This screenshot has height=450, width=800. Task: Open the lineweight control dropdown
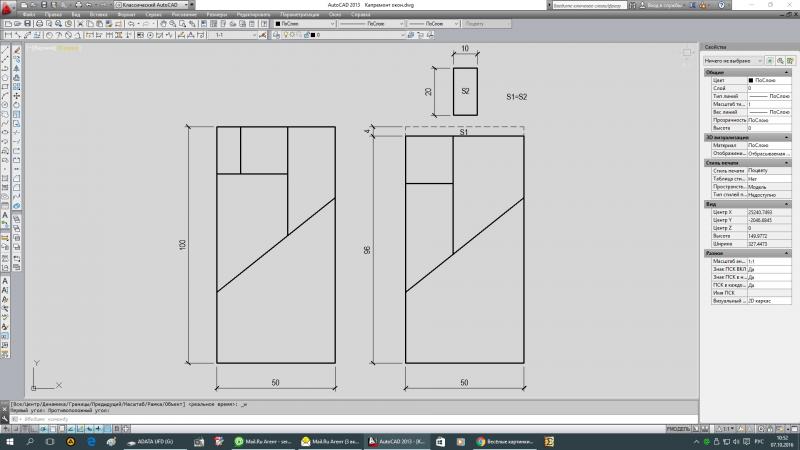coord(433,23)
